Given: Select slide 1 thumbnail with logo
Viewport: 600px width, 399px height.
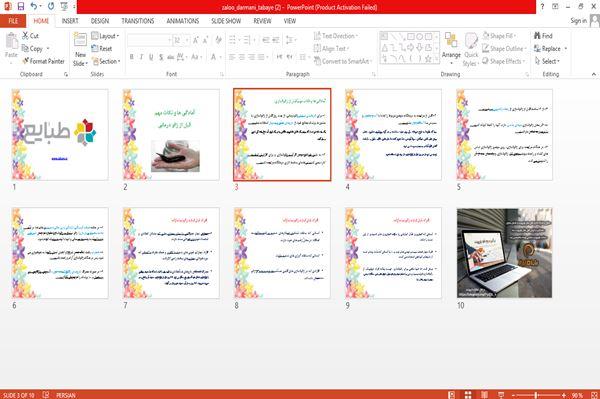Looking at the screenshot, I should [x=60, y=135].
